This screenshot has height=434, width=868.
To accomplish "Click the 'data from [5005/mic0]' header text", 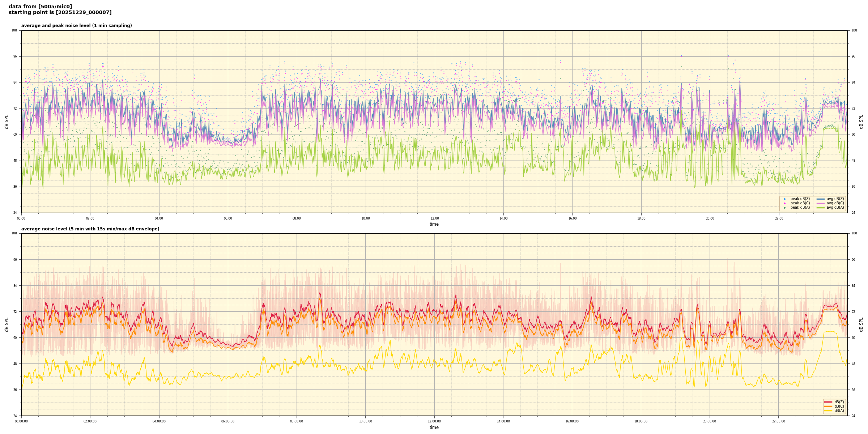I will click(40, 7).
